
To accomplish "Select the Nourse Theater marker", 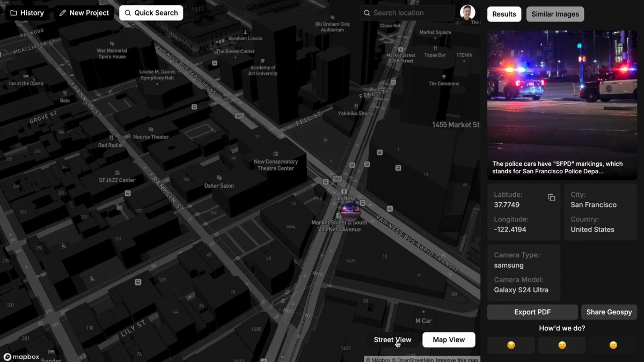I will tap(151, 133).
